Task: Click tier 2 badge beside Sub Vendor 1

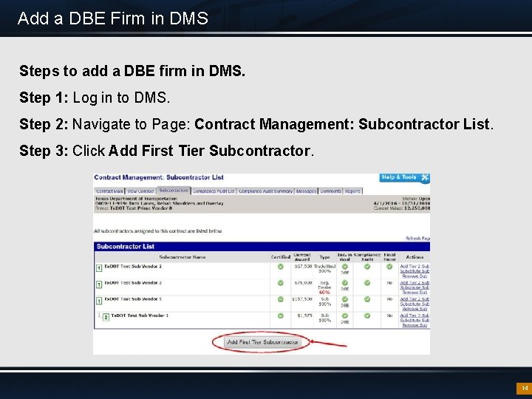Action: [106, 317]
